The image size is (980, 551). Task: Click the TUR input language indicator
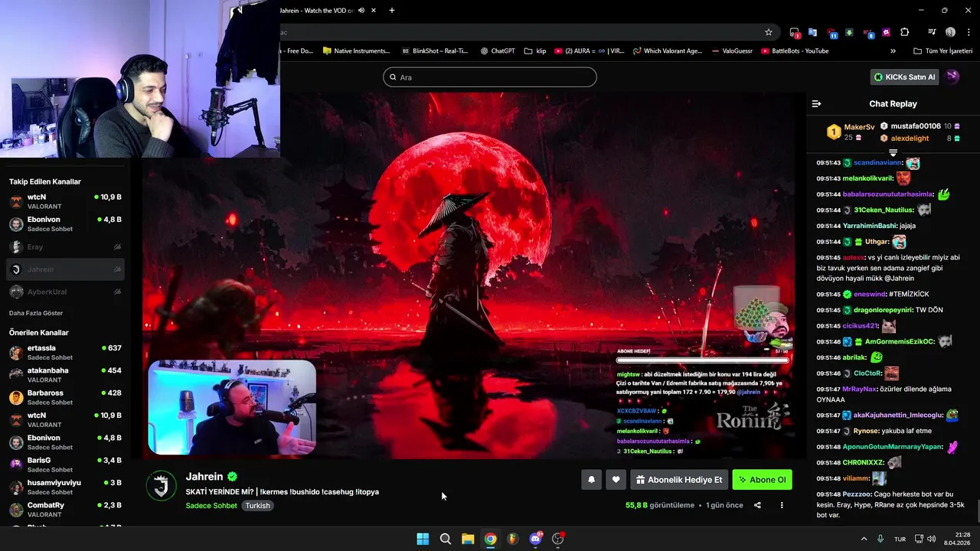(900, 539)
